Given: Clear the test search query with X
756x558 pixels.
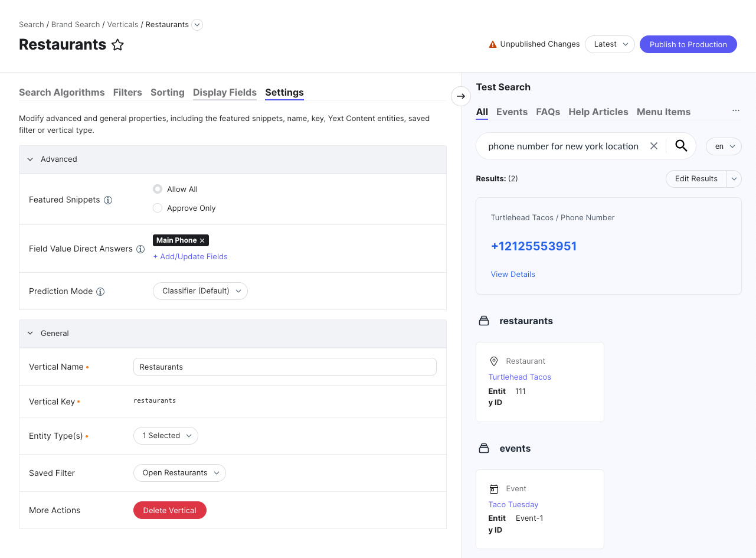Looking at the screenshot, I should coord(653,146).
